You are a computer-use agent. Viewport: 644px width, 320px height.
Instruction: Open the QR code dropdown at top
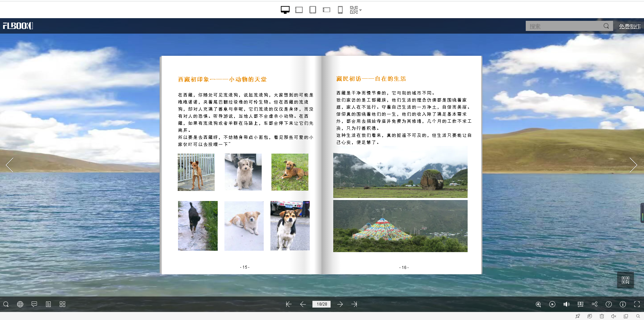pos(355,10)
